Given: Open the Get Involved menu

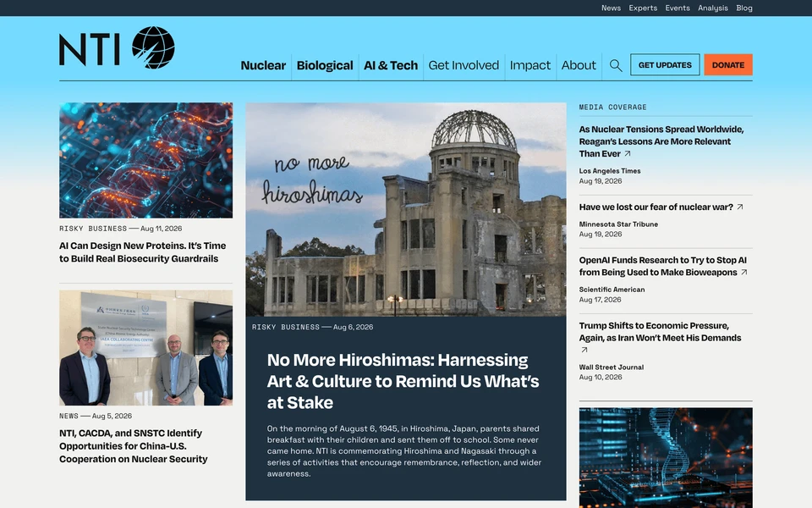Looking at the screenshot, I should [x=464, y=65].
